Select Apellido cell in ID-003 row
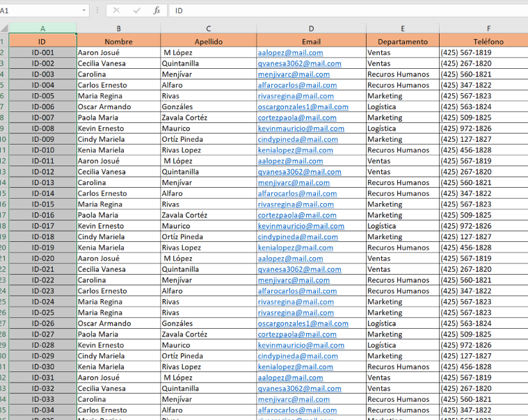The width and height of the screenshot is (528, 420). coord(209,74)
